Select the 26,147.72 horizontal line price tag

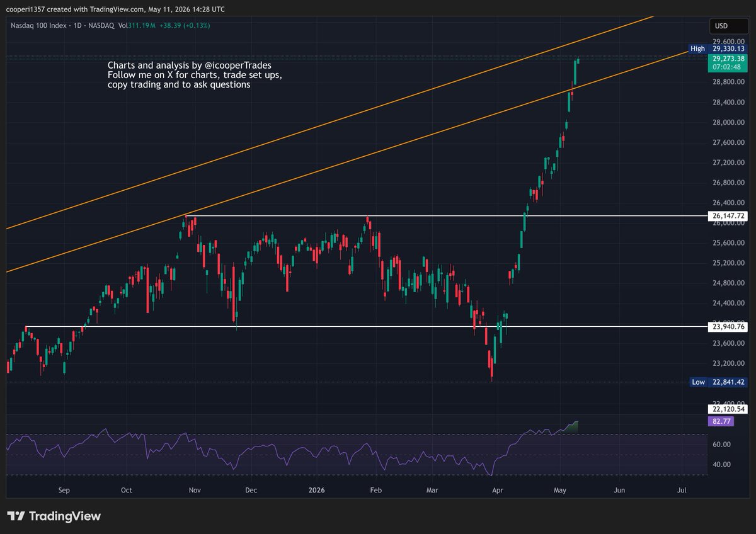click(729, 216)
